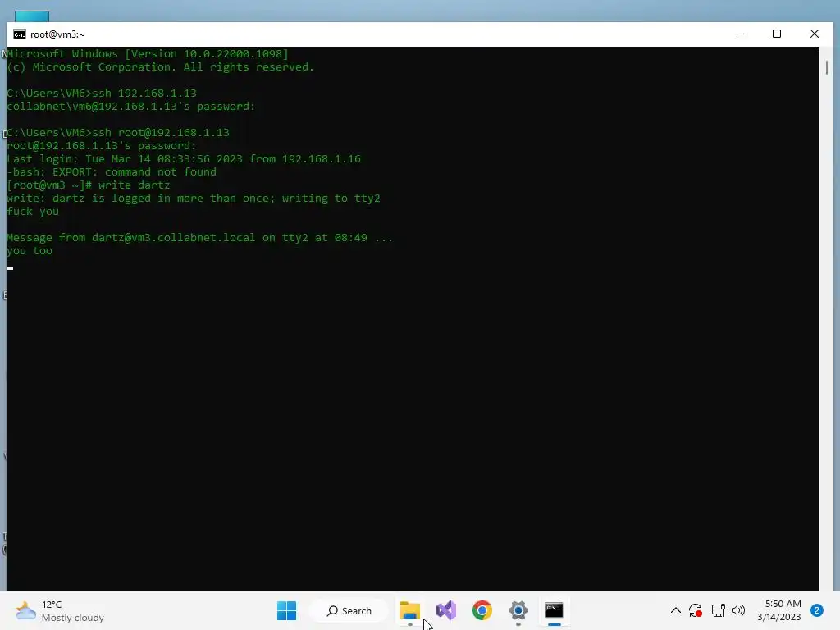
Task: Click the background window tab behind terminal
Action: [x=32, y=16]
